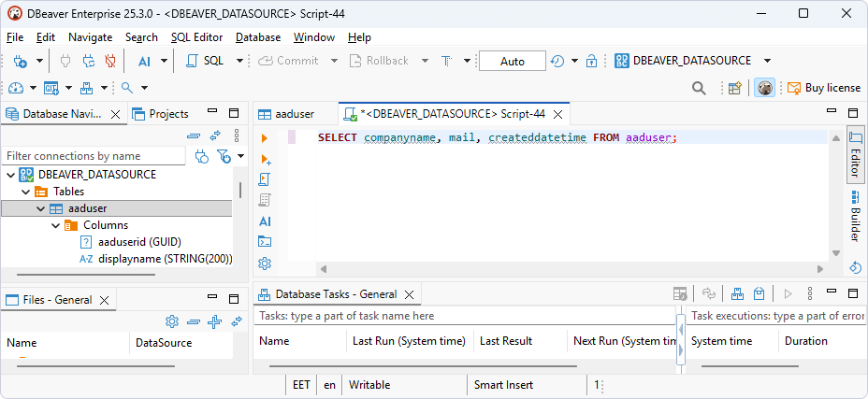Open the Window menu
The image size is (868, 399).
coord(314,37)
